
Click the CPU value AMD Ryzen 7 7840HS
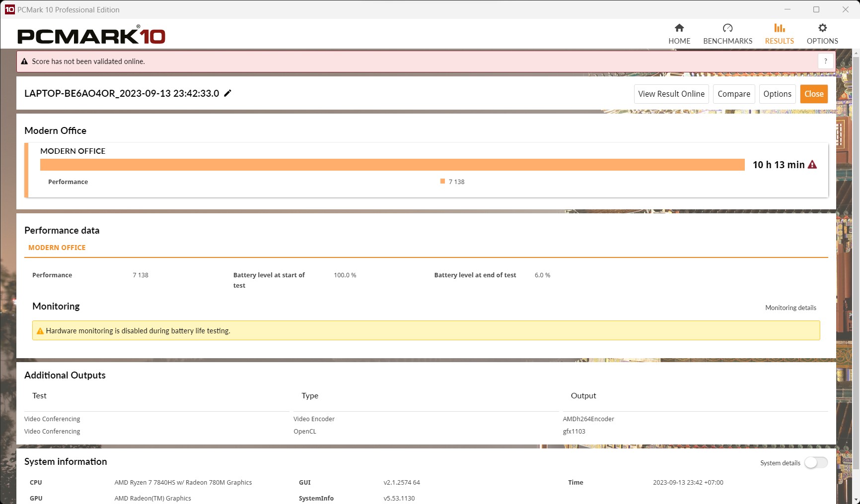(183, 482)
